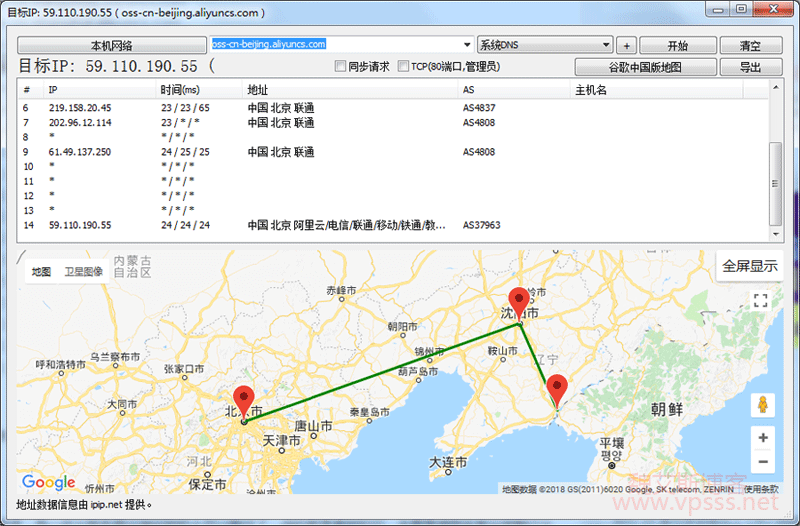Select hop row number 8
This screenshot has height=526, width=800.
tap(393, 137)
